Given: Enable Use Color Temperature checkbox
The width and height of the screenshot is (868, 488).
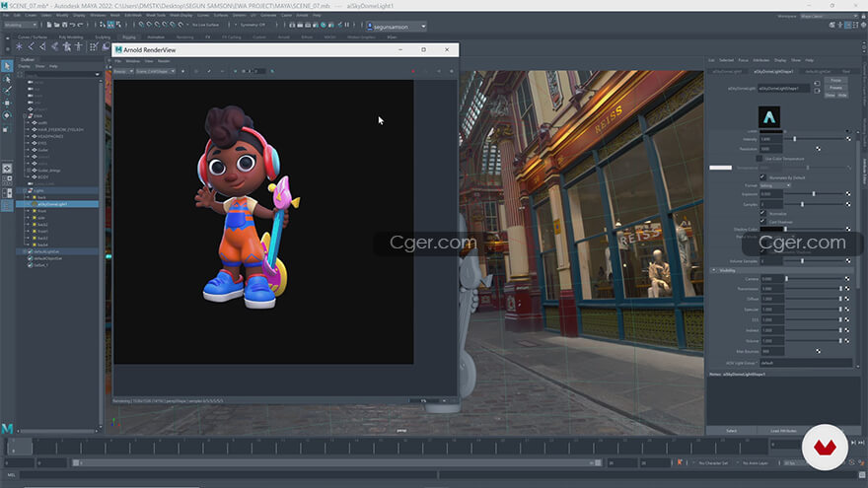Looking at the screenshot, I should (759, 159).
